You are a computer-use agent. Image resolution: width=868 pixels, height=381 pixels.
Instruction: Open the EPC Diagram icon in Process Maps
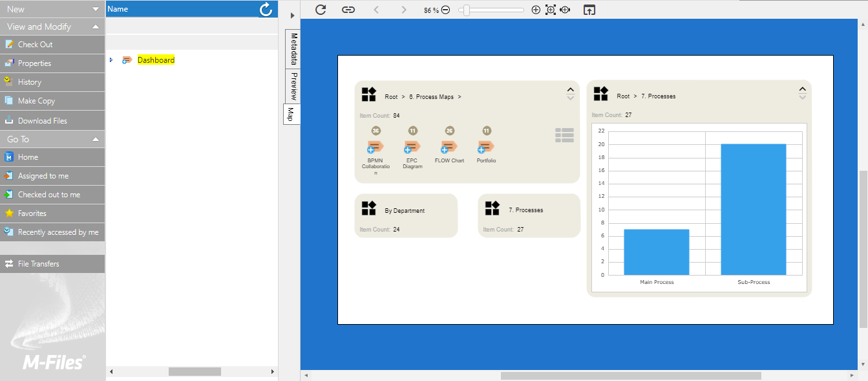[x=412, y=147]
